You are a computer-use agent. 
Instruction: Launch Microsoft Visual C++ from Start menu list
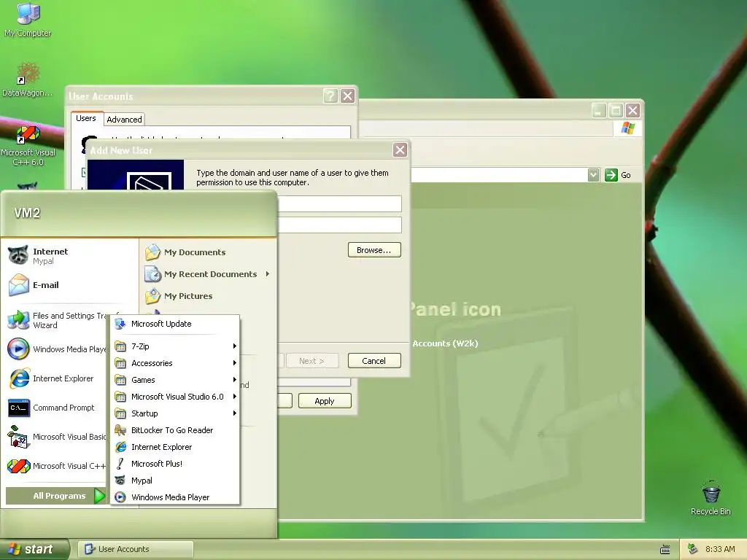coord(56,466)
